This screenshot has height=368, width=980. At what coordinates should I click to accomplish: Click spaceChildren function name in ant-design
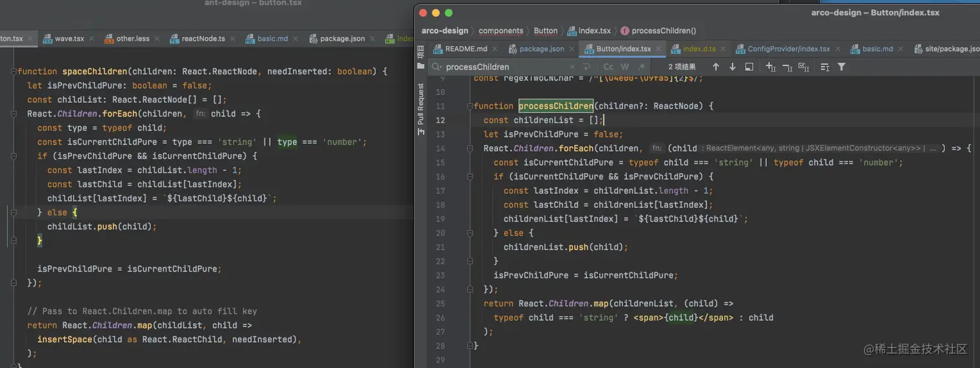click(95, 71)
